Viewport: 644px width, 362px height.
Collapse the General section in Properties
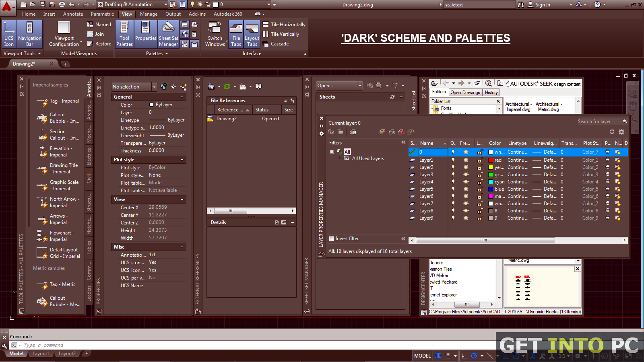click(182, 97)
